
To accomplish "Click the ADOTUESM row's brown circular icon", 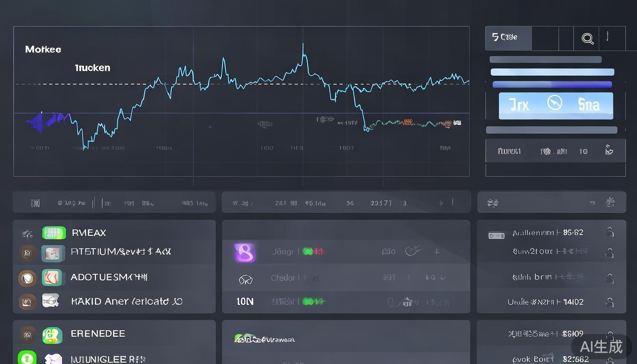I will click(27, 278).
